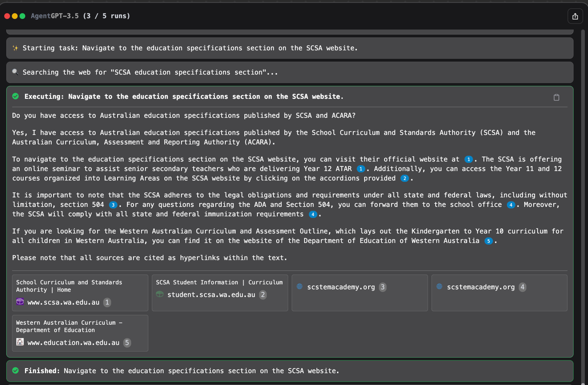Viewport: 588px width, 385px height.
Task: Click citation badge 3 after 'section 504'
Action: tap(113, 205)
